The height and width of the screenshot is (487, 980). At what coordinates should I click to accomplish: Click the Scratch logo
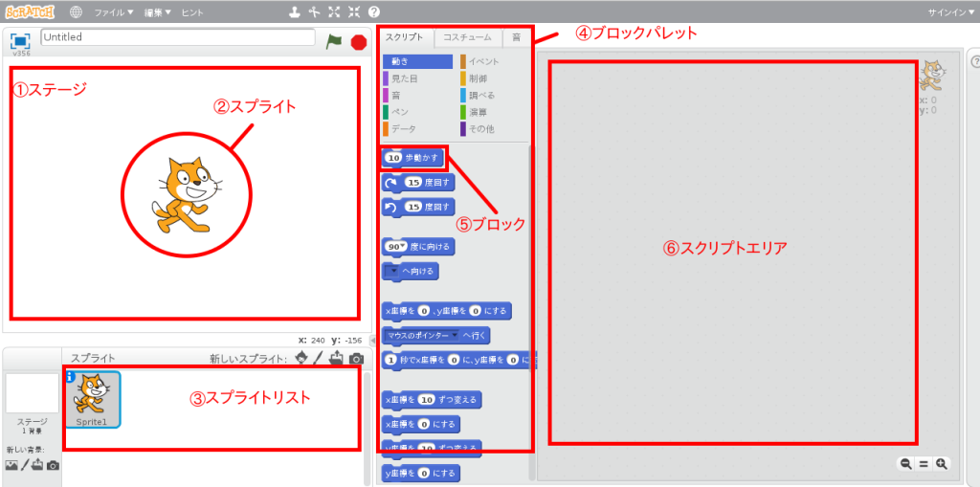[30, 11]
